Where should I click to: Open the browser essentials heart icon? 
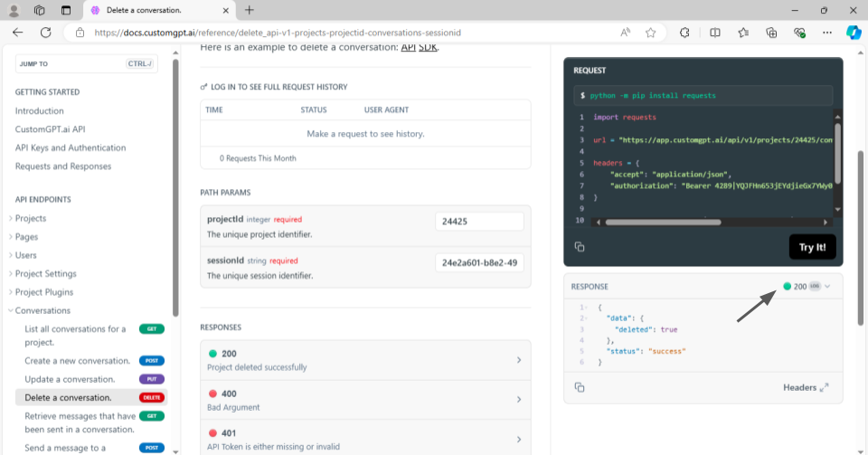(x=799, y=33)
